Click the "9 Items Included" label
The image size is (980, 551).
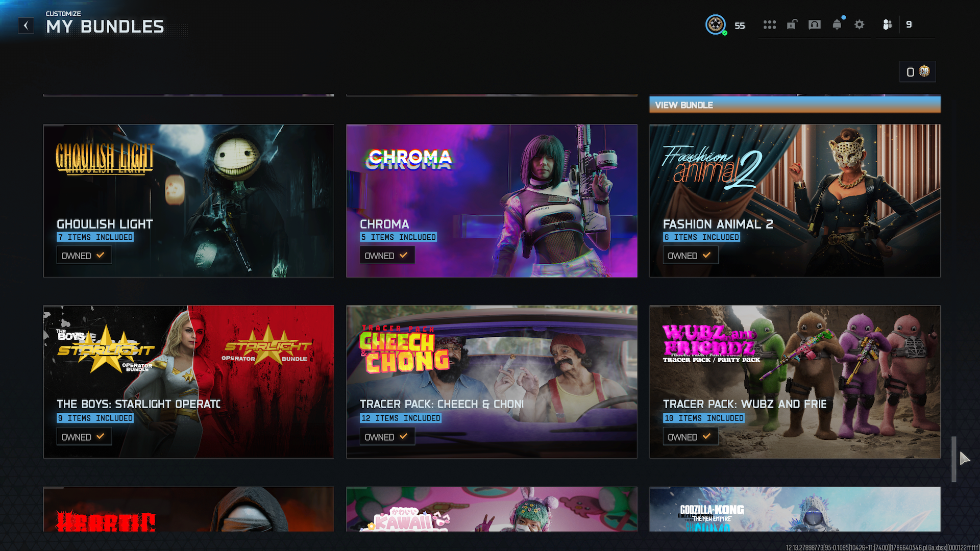point(95,418)
